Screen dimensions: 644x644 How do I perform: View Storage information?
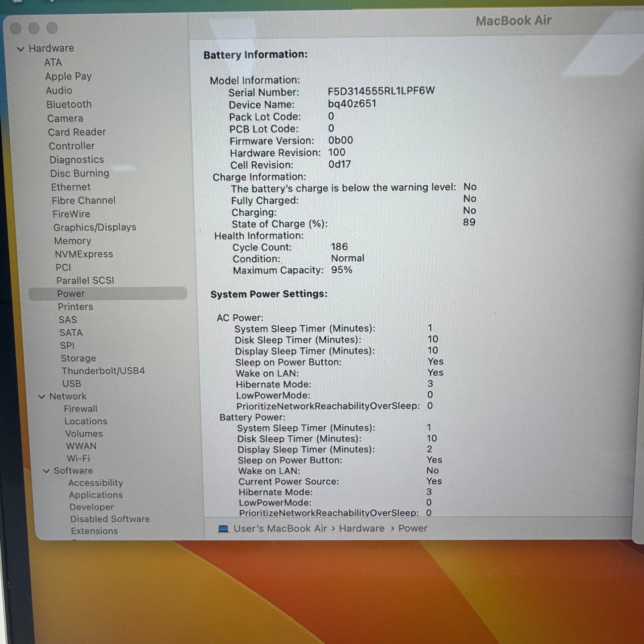coord(78,358)
